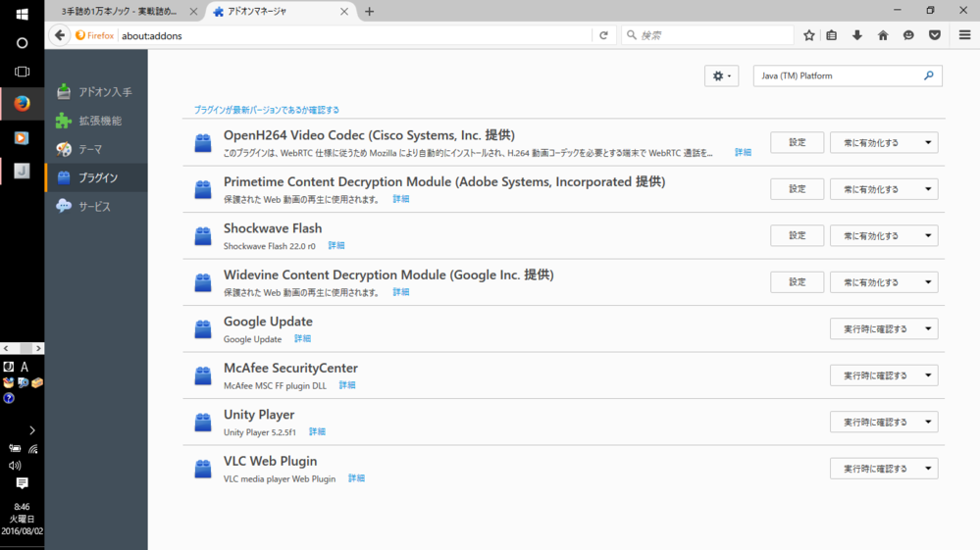Select the サービス sidebar category
Viewport: 980px width, 550px height.
[96, 206]
